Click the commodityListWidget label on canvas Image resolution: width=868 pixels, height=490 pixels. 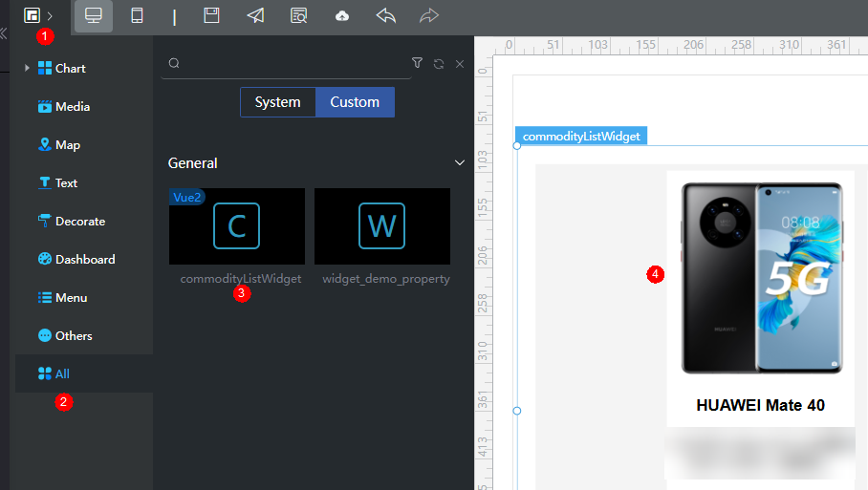581,136
